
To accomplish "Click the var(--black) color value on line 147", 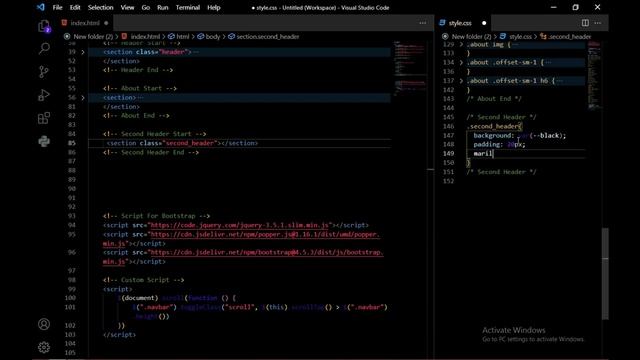I will pyautogui.click(x=540, y=136).
